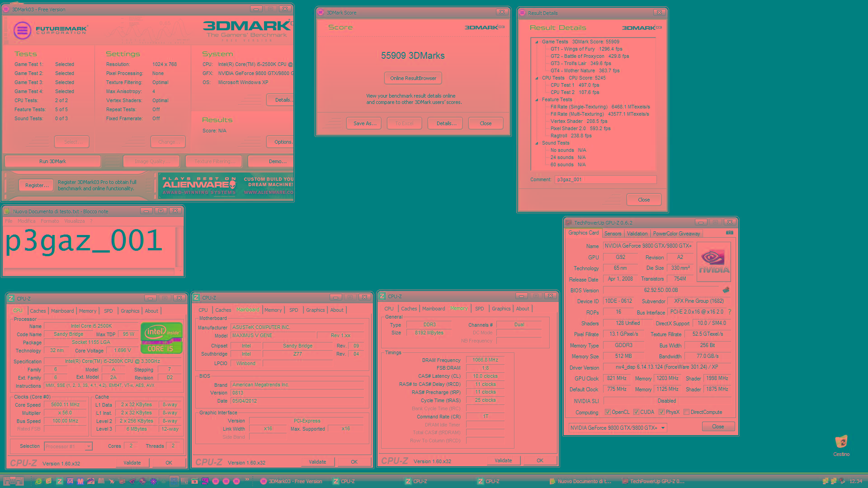This screenshot has width=868, height=488.
Task: Click the Details button in the Score window
Action: [446, 123]
